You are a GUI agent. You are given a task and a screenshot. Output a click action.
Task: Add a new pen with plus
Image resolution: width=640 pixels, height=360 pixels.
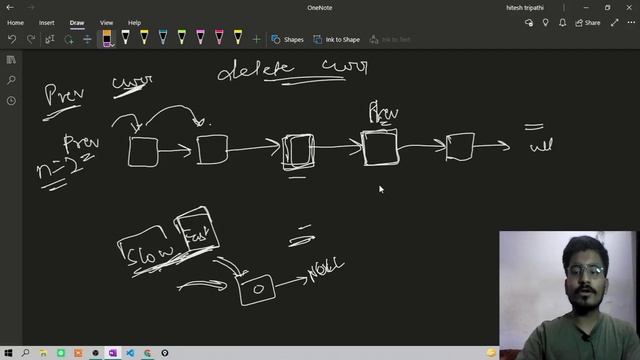256,39
